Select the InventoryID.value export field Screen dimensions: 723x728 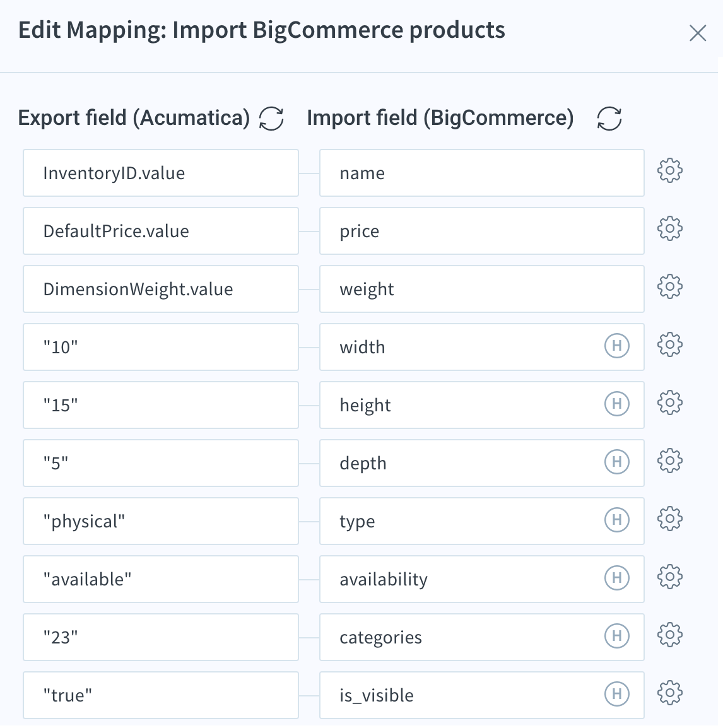pos(161,173)
